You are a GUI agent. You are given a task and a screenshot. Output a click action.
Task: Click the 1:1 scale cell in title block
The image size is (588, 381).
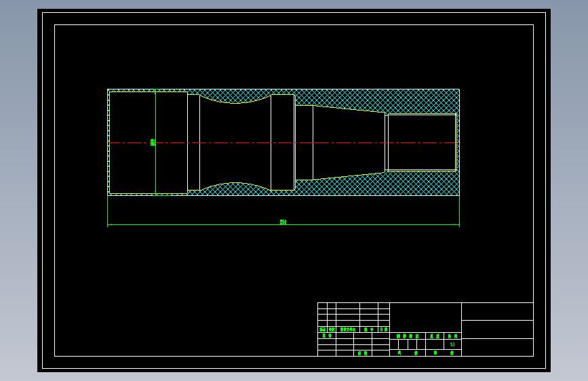point(452,344)
